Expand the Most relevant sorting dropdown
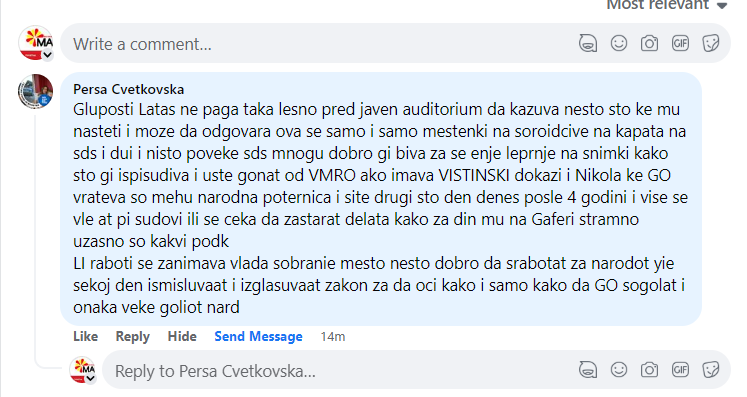The image size is (747, 397). [x=666, y=5]
